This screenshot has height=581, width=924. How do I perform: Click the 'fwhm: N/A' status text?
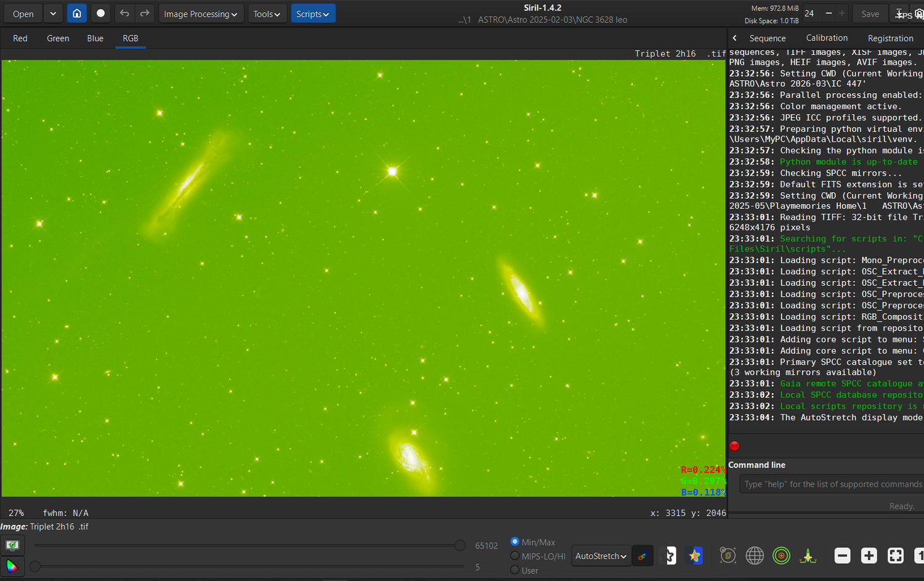(66, 513)
